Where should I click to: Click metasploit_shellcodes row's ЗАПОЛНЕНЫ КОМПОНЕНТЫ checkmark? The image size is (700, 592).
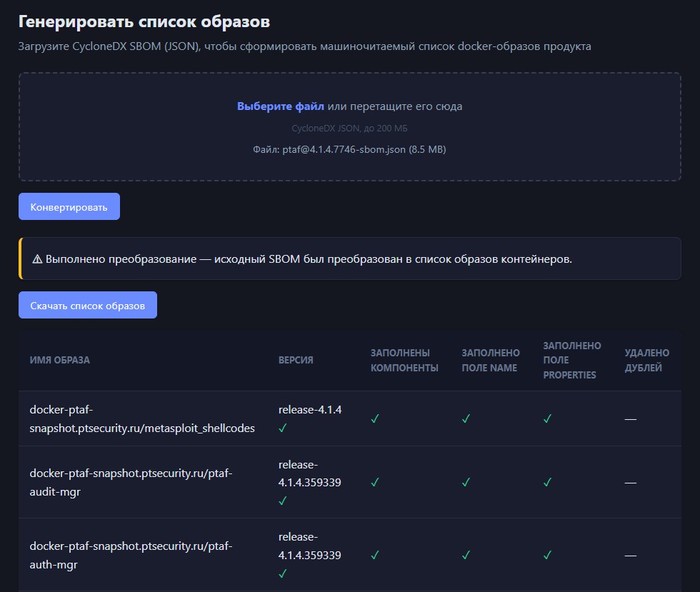click(375, 418)
